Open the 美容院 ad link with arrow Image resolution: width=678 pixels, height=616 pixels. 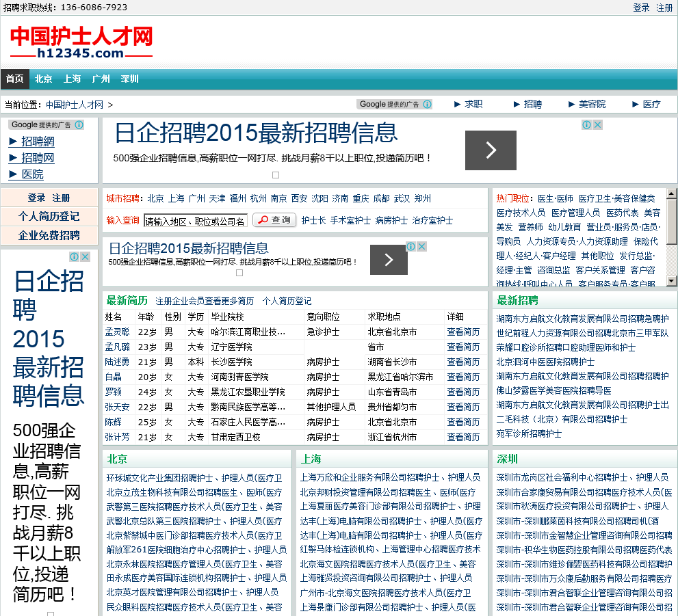tap(587, 105)
